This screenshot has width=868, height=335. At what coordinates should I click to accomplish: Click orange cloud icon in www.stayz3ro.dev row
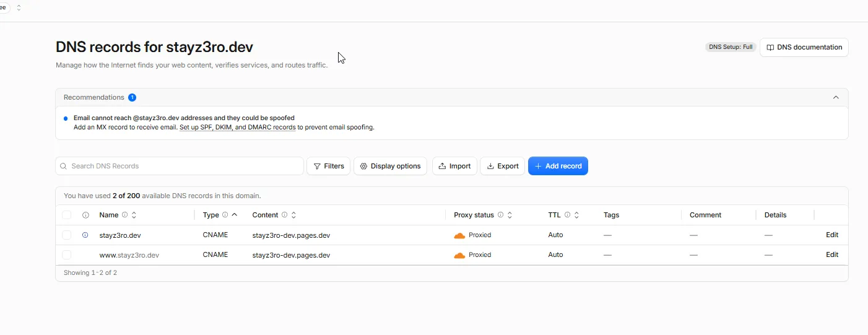click(x=459, y=255)
